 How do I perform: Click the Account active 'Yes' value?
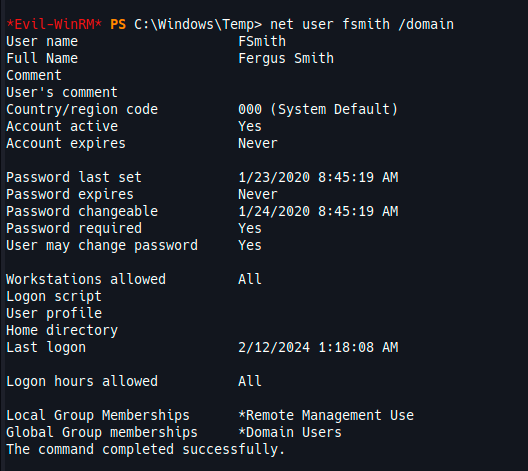pyautogui.click(x=250, y=126)
